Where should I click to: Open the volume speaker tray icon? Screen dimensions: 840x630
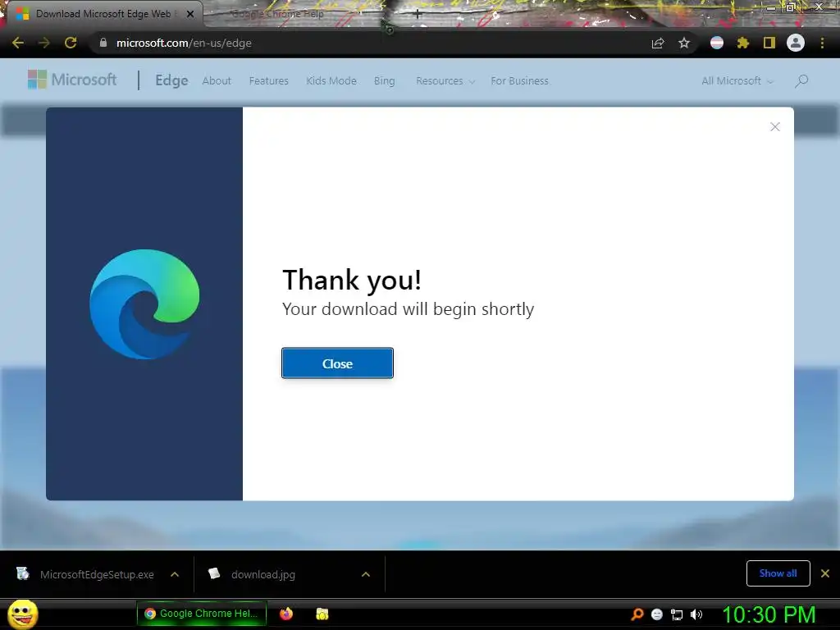click(x=696, y=614)
